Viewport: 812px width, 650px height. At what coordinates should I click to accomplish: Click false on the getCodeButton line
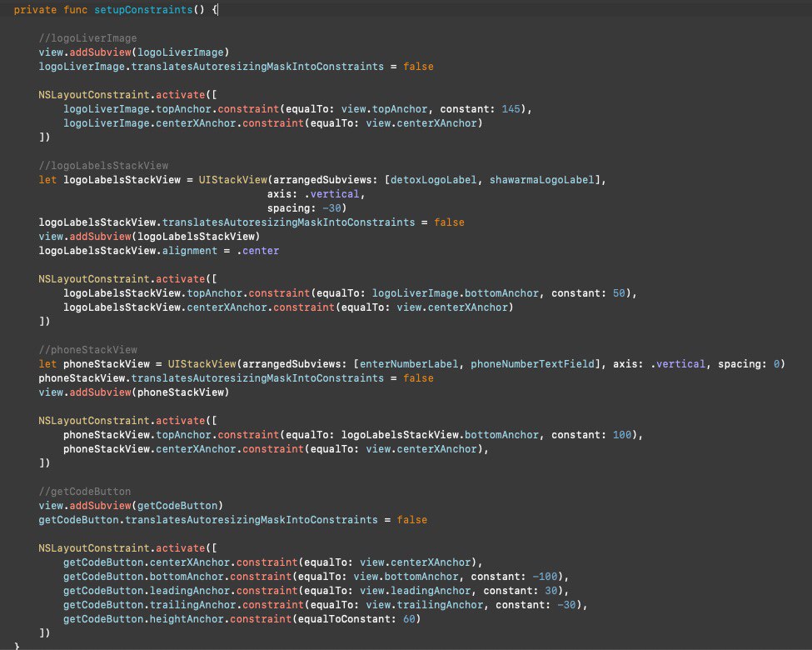[412, 519]
